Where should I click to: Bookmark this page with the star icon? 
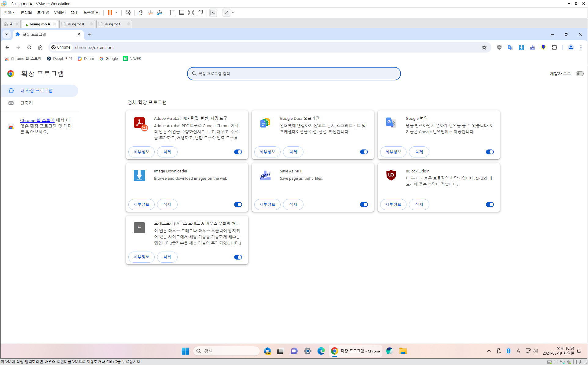[484, 47]
